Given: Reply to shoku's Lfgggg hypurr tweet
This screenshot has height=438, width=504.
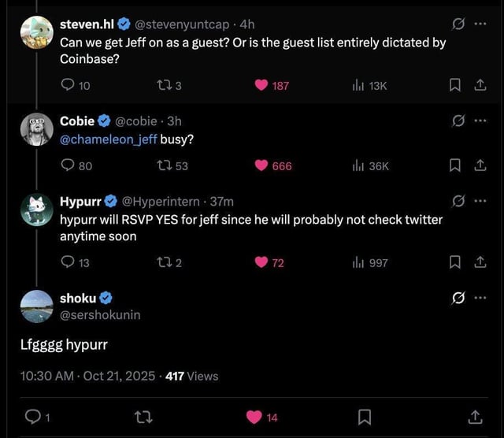Looking at the screenshot, I should point(33,416).
